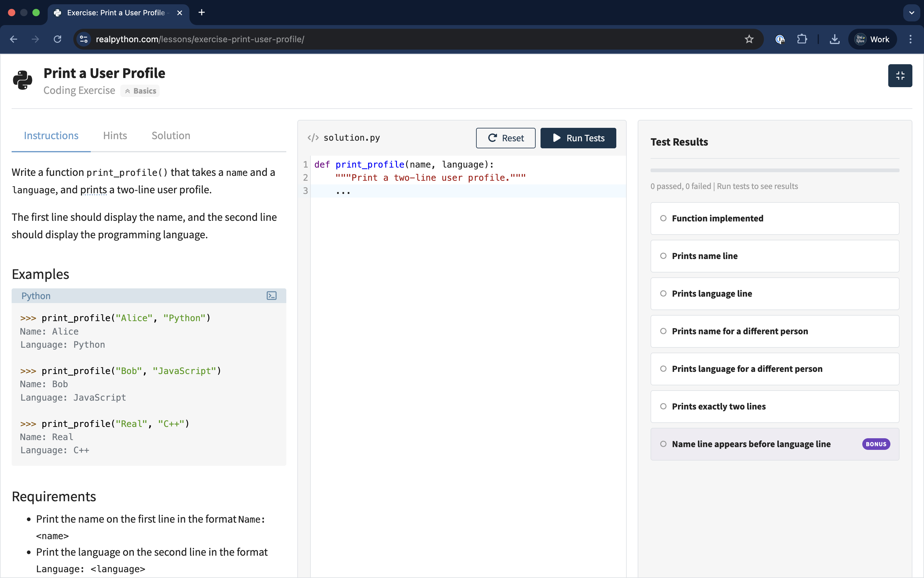Select the Function implemented test
This screenshot has height=578, width=924.
click(775, 218)
